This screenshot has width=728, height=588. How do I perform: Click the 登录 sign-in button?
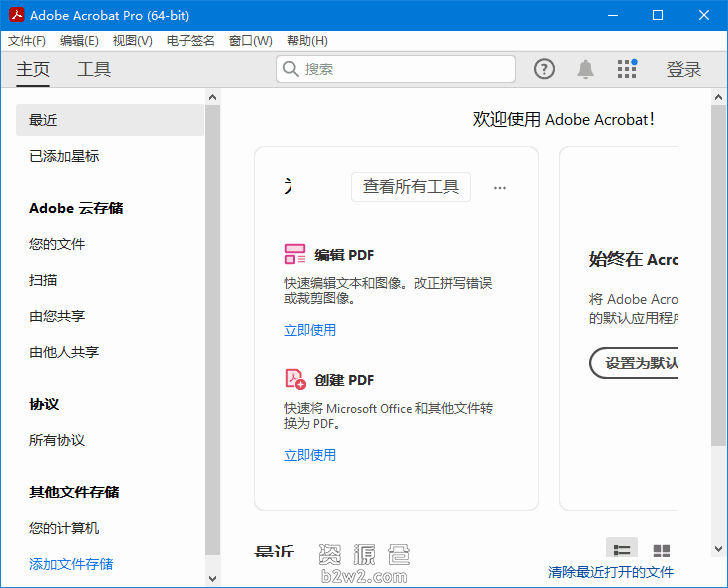point(684,69)
